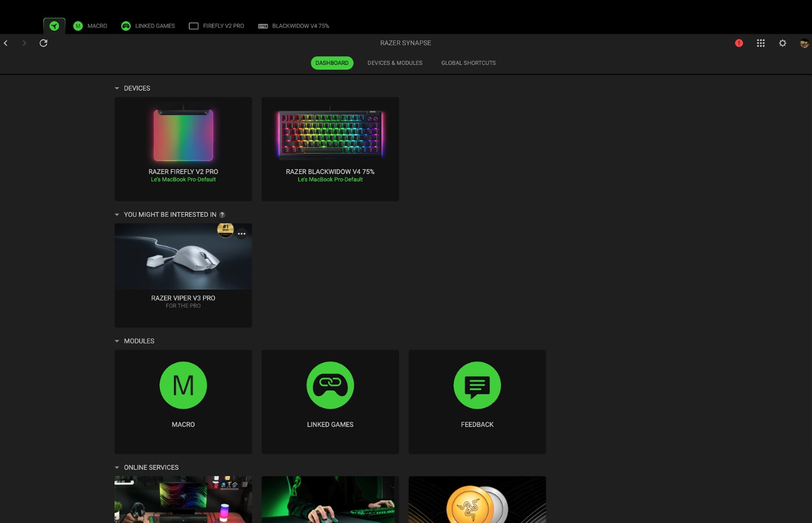
Task: Collapse the You Might Be Interested In section
Action: (x=117, y=215)
